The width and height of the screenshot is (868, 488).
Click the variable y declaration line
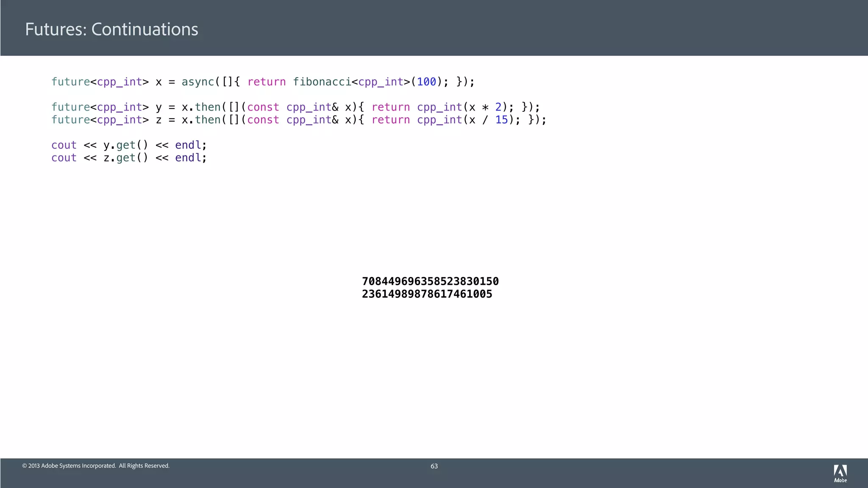click(x=295, y=107)
